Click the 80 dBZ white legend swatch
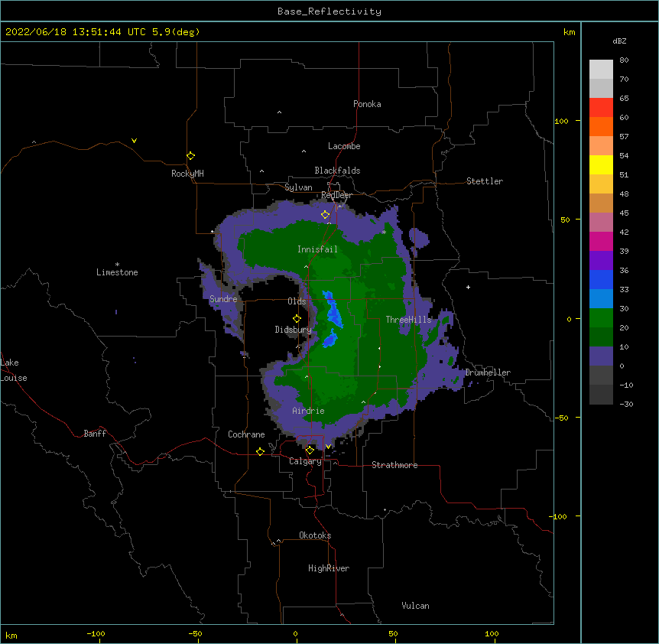Image resolution: width=659 pixels, height=644 pixels. (601, 70)
